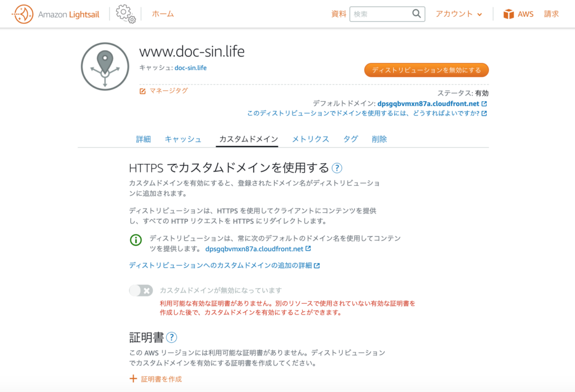The height and width of the screenshot is (392, 575).
Task: Open help icon beside 証明書 heading
Action: [171, 337]
